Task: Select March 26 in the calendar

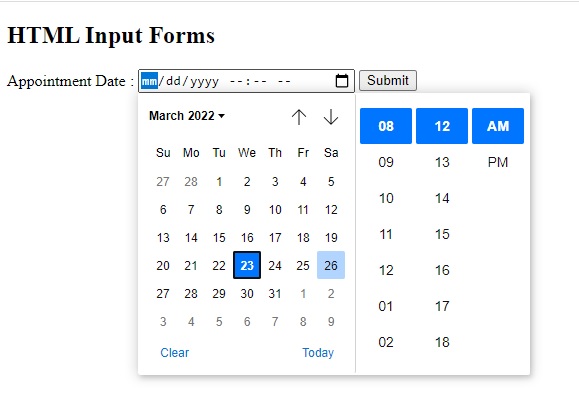Action: click(x=331, y=265)
